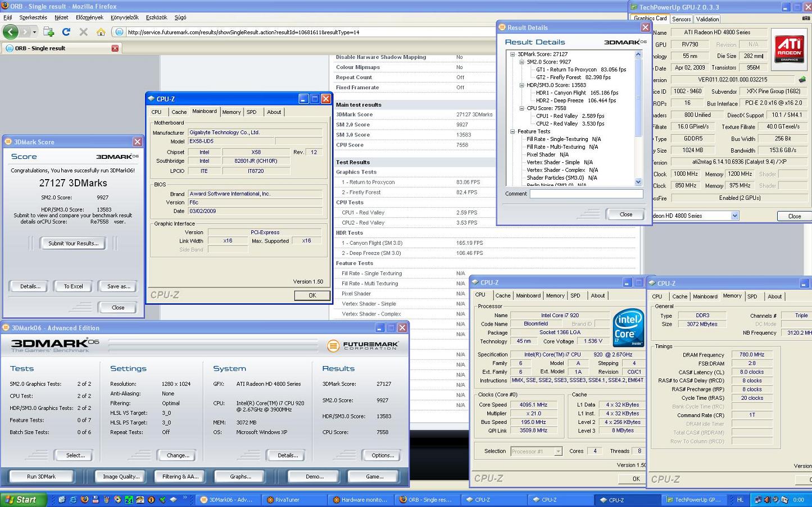Screen dimensions: 812x507
Task: Switch to SPD tab in Mainboard CPU-Z window
Action: tap(252, 112)
